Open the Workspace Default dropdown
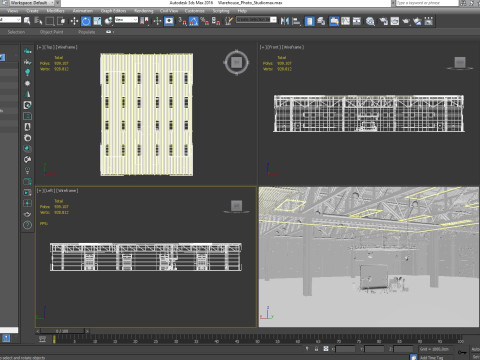Screen dimensions: 480x360 click(x=32, y=3)
